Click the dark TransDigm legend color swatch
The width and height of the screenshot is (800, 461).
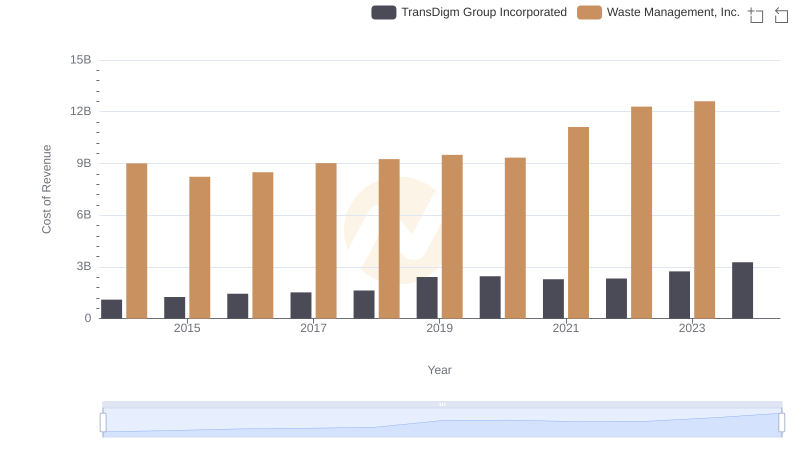click(x=384, y=12)
